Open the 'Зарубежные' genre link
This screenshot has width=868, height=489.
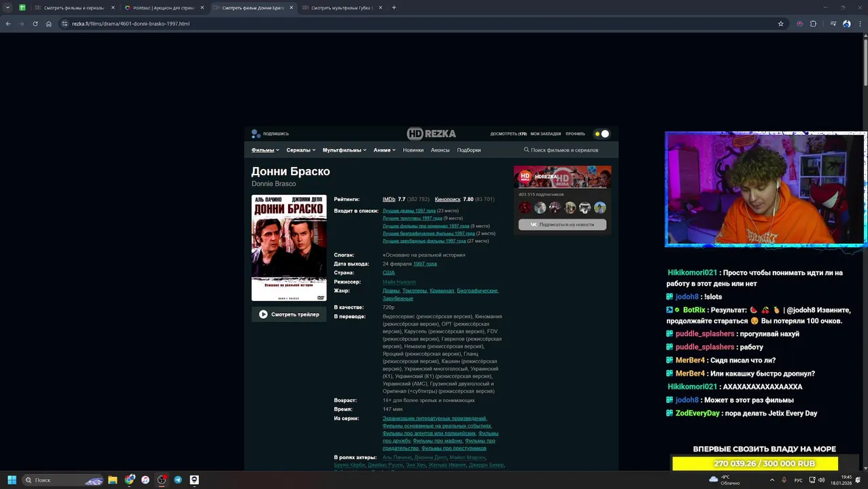tap(398, 298)
